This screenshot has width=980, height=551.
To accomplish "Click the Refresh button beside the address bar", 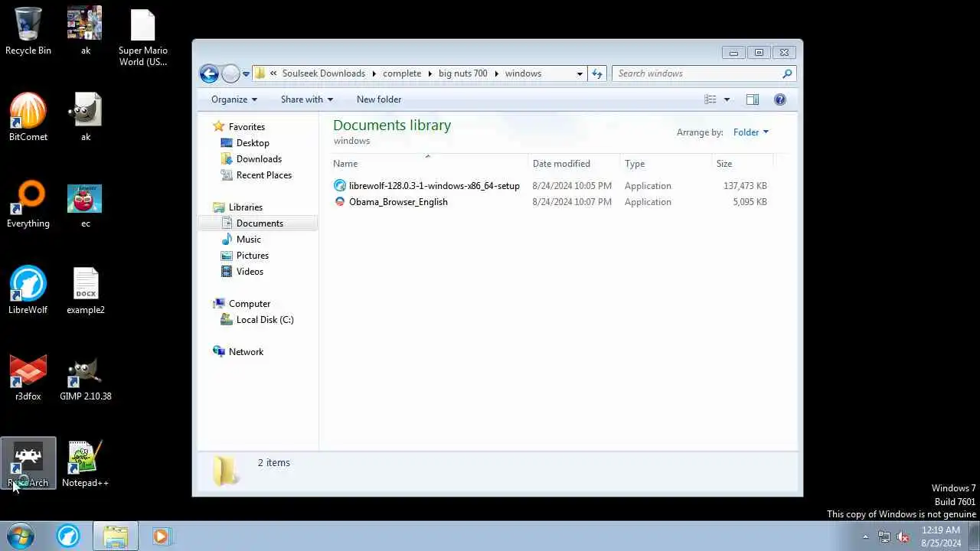I will tap(597, 73).
